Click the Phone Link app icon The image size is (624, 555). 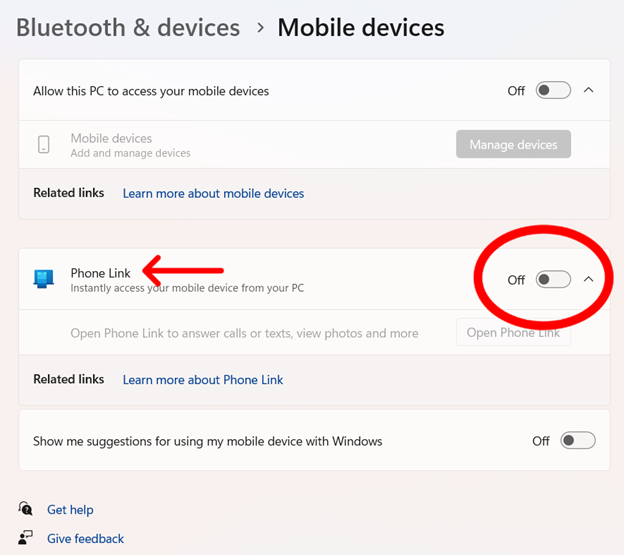[x=44, y=279]
